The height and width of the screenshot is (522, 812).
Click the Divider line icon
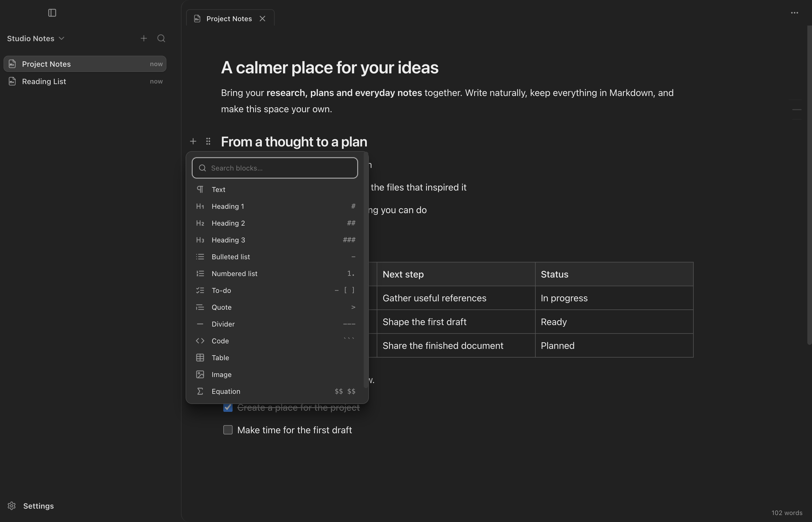200,324
